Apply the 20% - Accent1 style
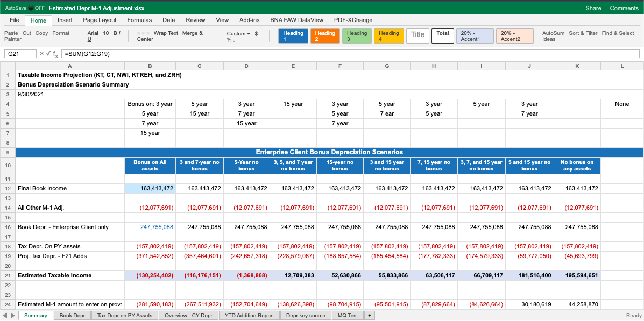The height and width of the screenshot is (321, 644). pos(475,36)
